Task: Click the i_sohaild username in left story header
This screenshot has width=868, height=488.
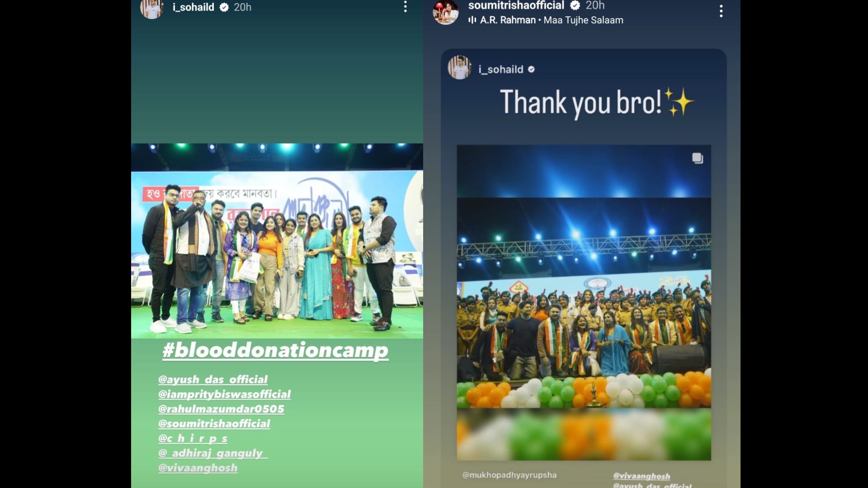Action: point(193,7)
